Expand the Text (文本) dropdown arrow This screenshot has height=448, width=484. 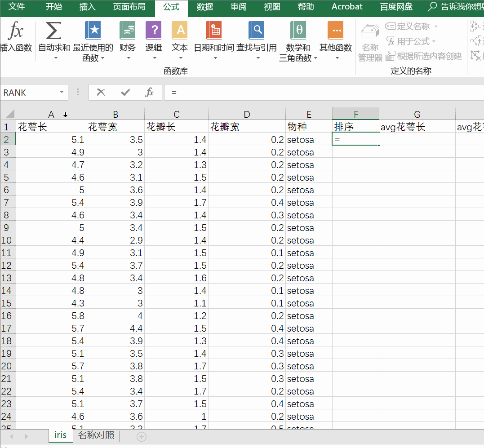(181, 58)
